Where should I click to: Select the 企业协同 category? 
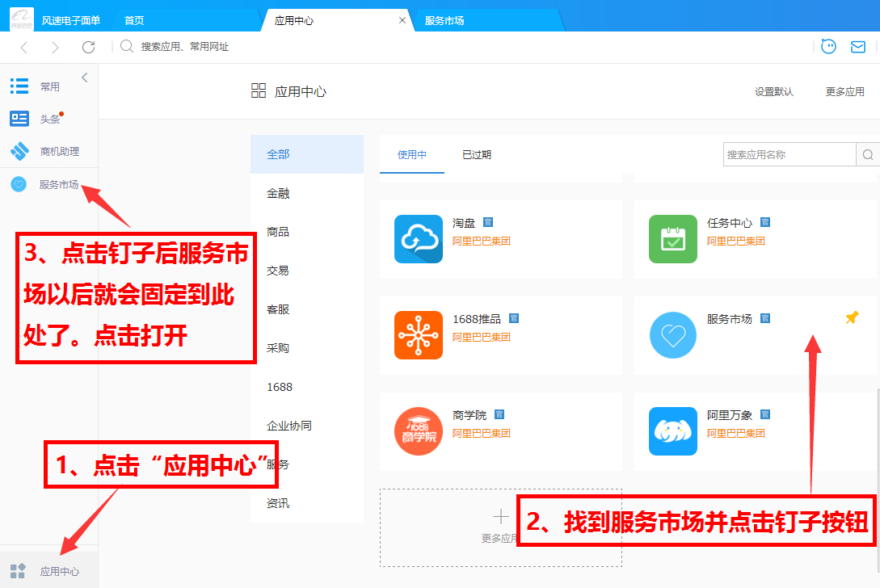307,426
